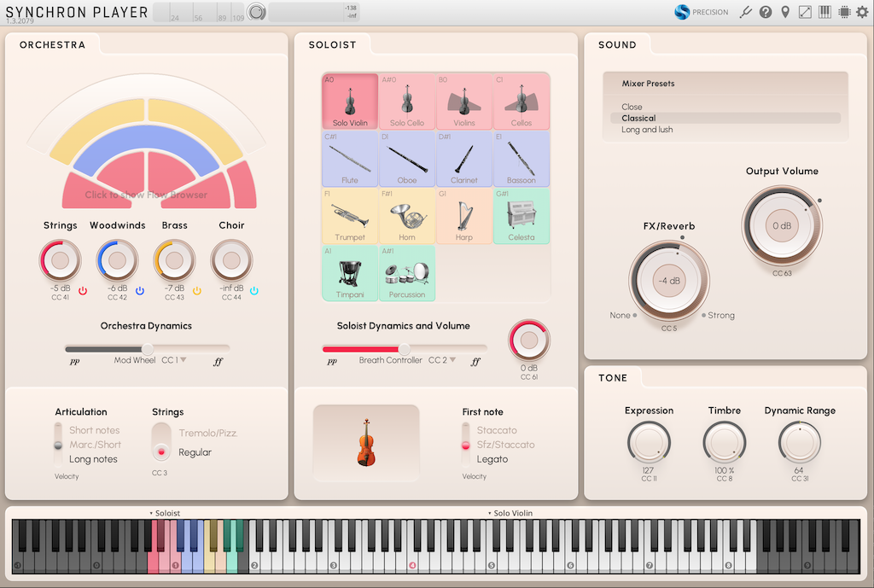
Task: Switch Strings to Regular
Action: click(195, 452)
